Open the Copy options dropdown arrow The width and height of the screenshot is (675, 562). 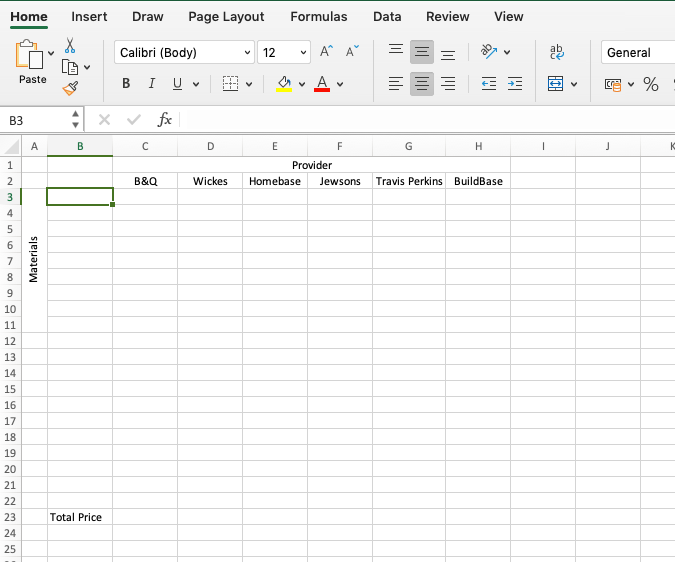pos(87,67)
